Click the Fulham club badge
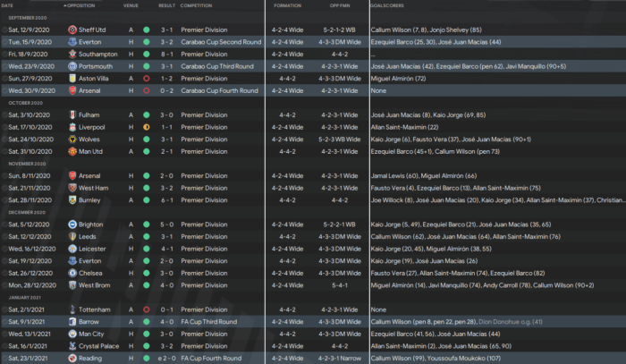The image size is (626, 364). click(x=72, y=115)
